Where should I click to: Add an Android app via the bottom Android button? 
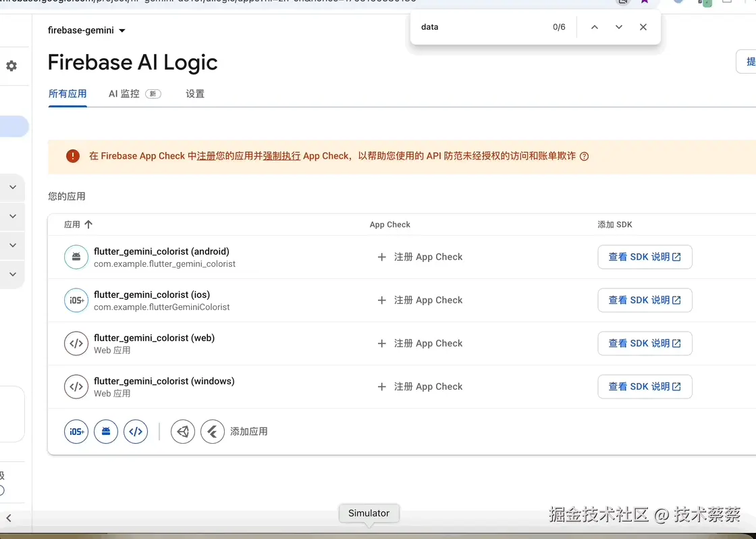(x=106, y=432)
